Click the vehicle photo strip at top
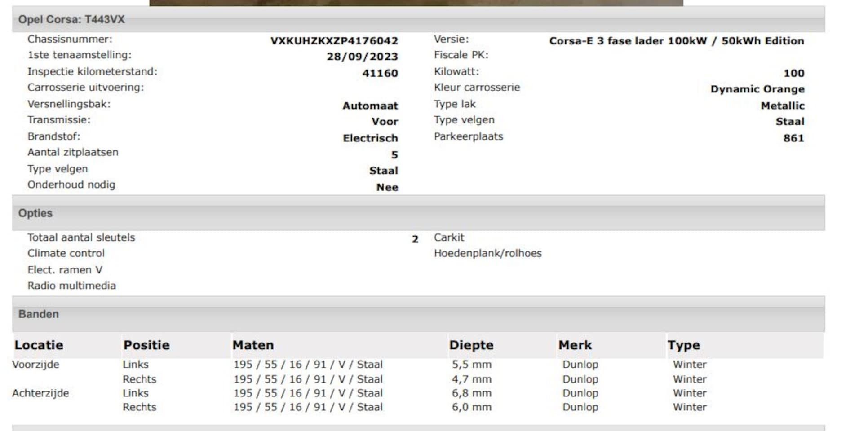The width and height of the screenshot is (868, 431). [416, 3]
